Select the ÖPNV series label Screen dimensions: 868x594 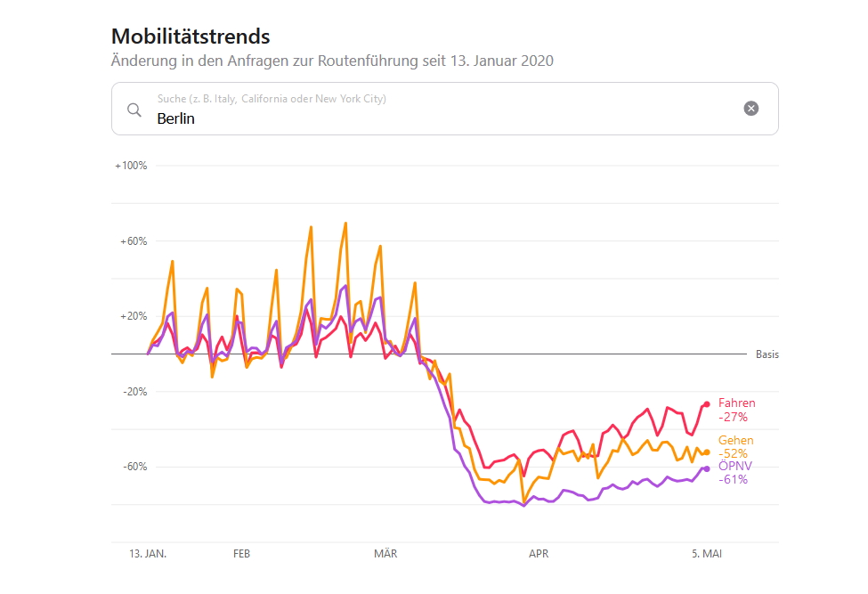734,466
